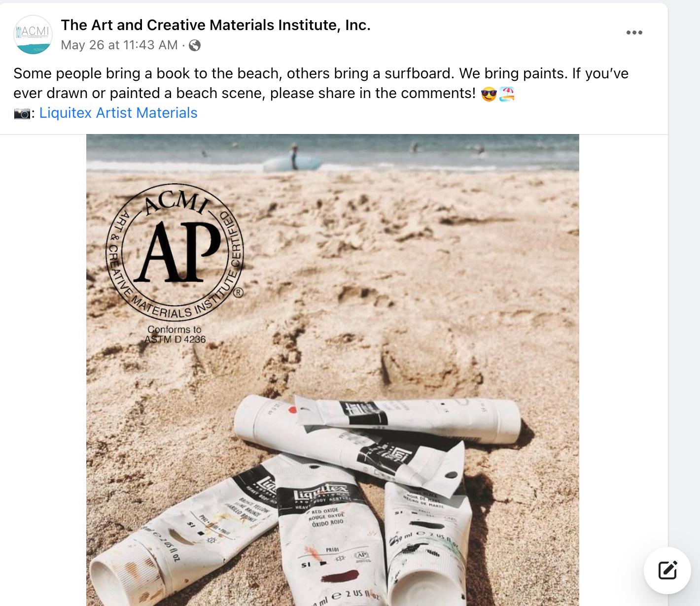Viewport: 700px width, 606px height.
Task: Click the small AP logo on Red Oxide tube
Action: 362,555
